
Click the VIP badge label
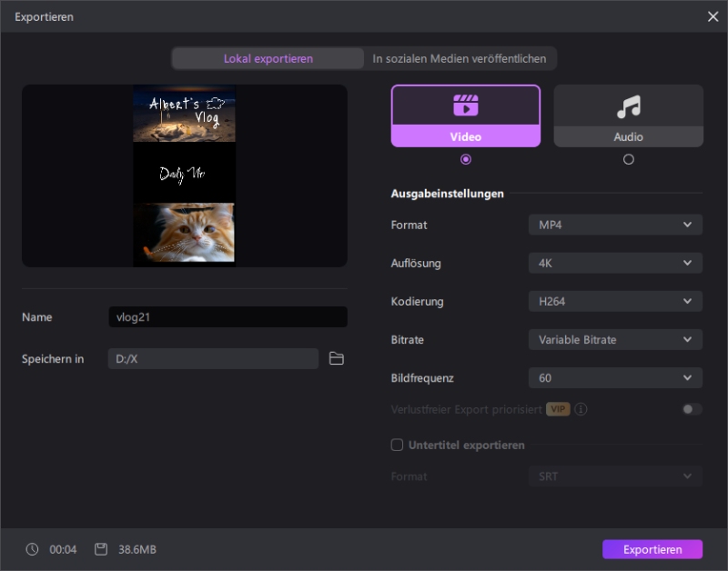(x=558, y=409)
